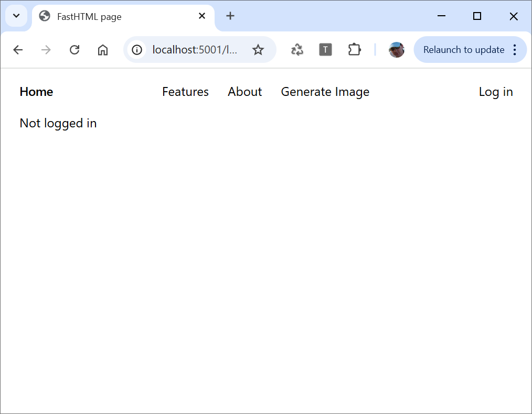This screenshot has height=414, width=532.
Task: Open the Extensions puzzle piece menu
Action: point(354,50)
